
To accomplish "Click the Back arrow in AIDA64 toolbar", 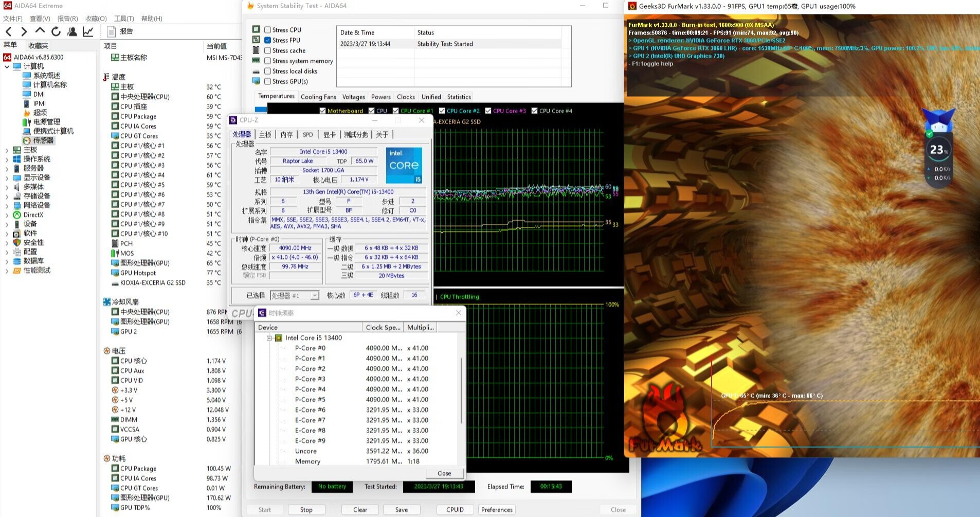I will [x=9, y=31].
